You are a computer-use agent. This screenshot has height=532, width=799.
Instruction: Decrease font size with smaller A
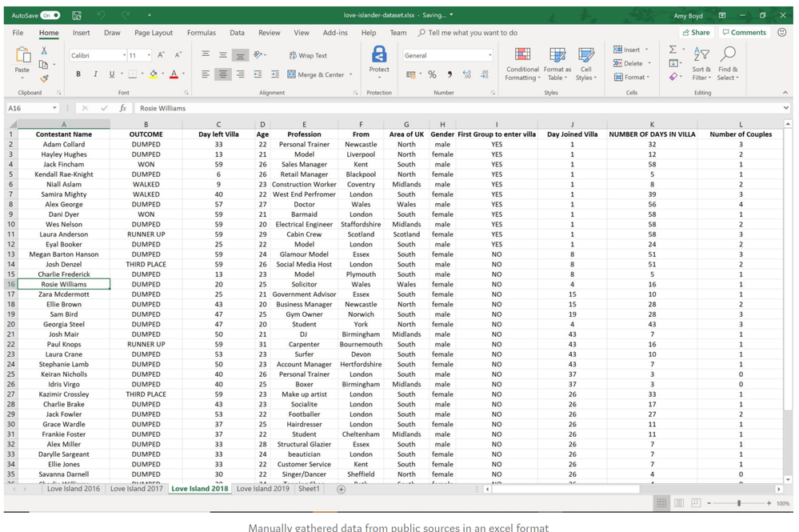coord(178,55)
